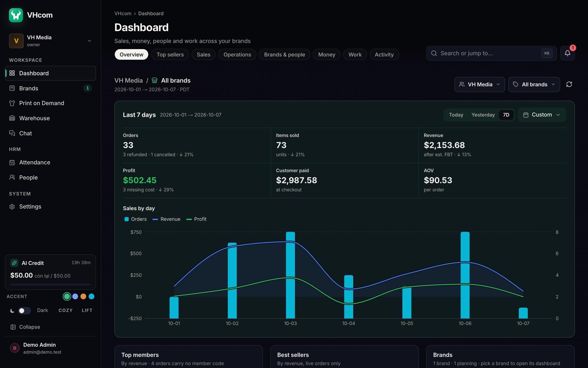
Task: Click the VHcom logo icon
Action: tap(16, 15)
